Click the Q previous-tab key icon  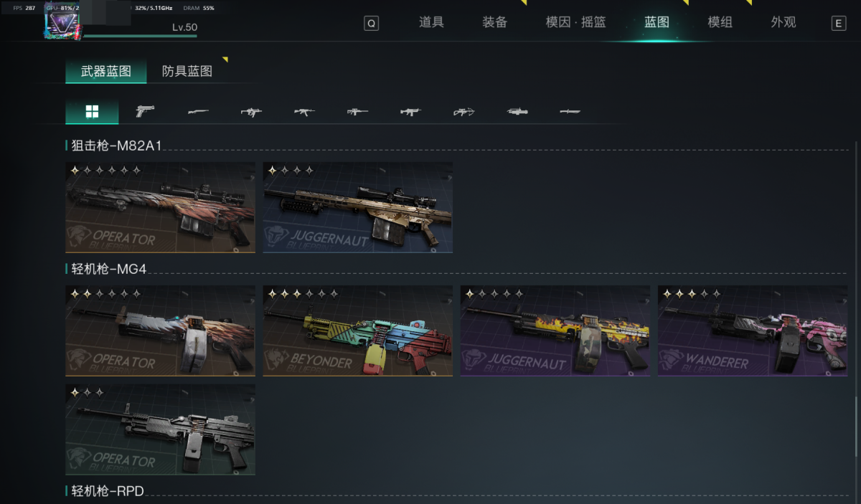click(x=371, y=23)
